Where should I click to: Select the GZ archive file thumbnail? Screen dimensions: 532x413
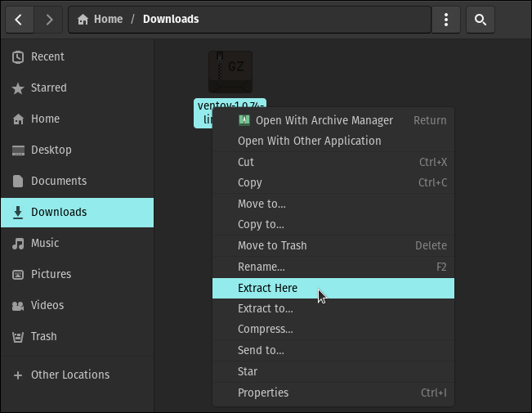[230, 73]
